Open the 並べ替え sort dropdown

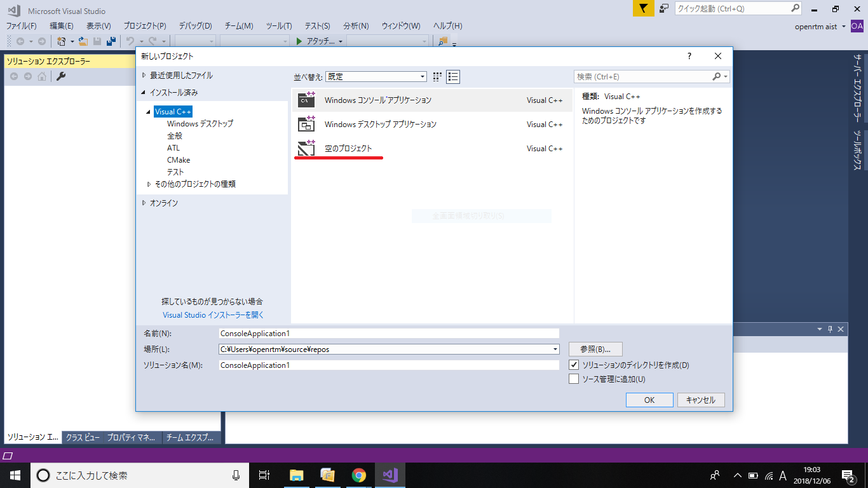pos(376,77)
